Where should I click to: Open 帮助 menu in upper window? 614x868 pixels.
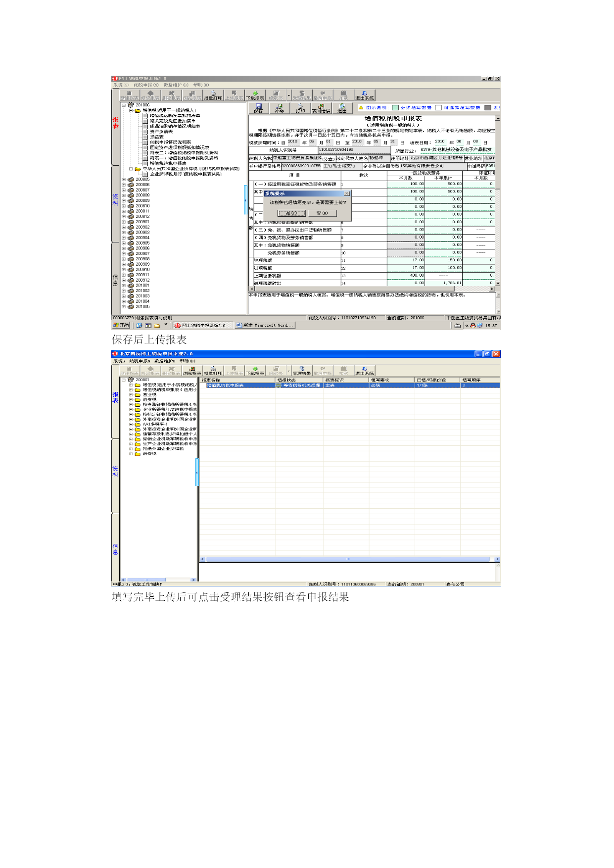(201, 85)
